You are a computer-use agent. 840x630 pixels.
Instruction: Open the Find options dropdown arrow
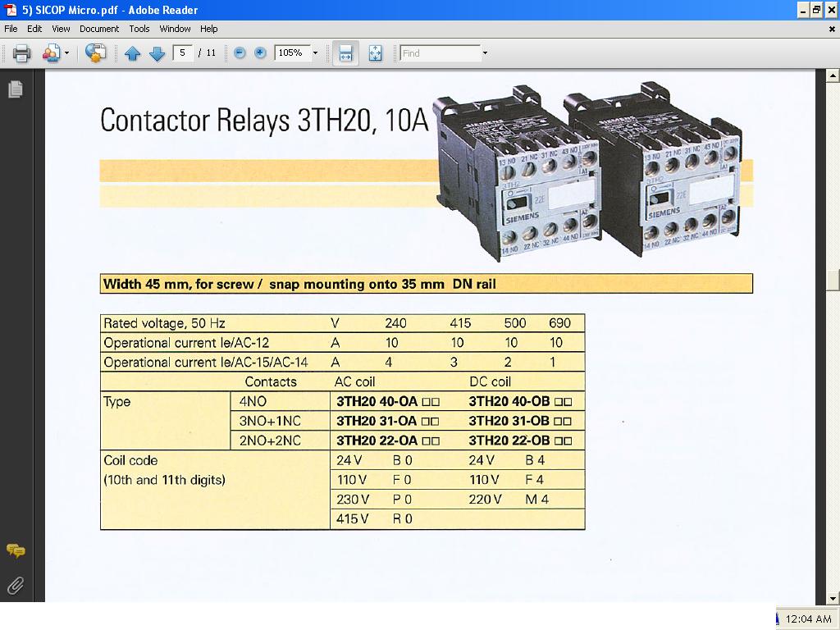pos(485,53)
